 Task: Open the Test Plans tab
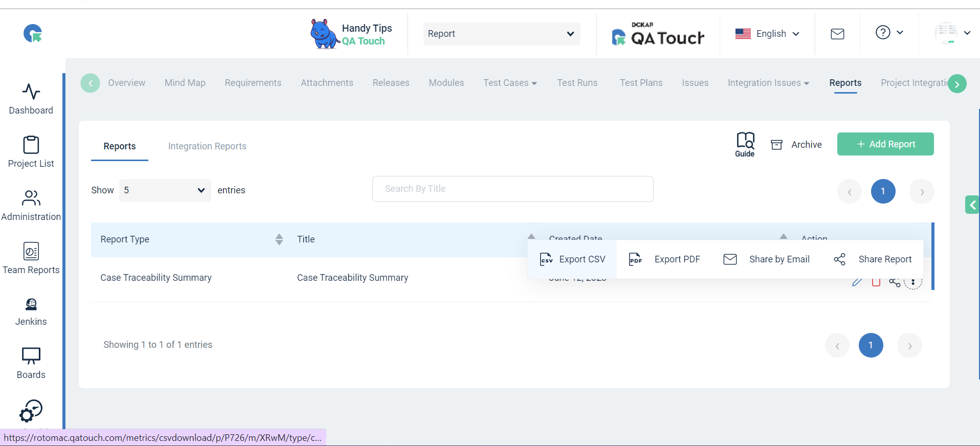(641, 83)
